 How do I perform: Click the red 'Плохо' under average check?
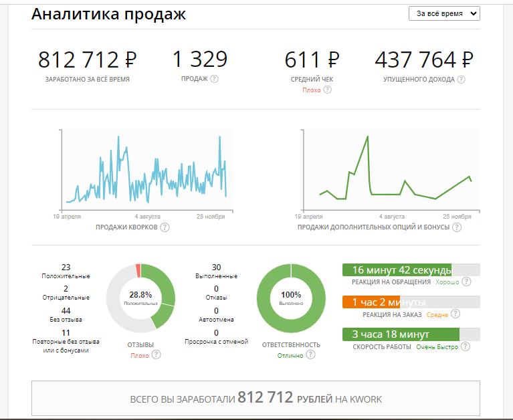[312, 90]
